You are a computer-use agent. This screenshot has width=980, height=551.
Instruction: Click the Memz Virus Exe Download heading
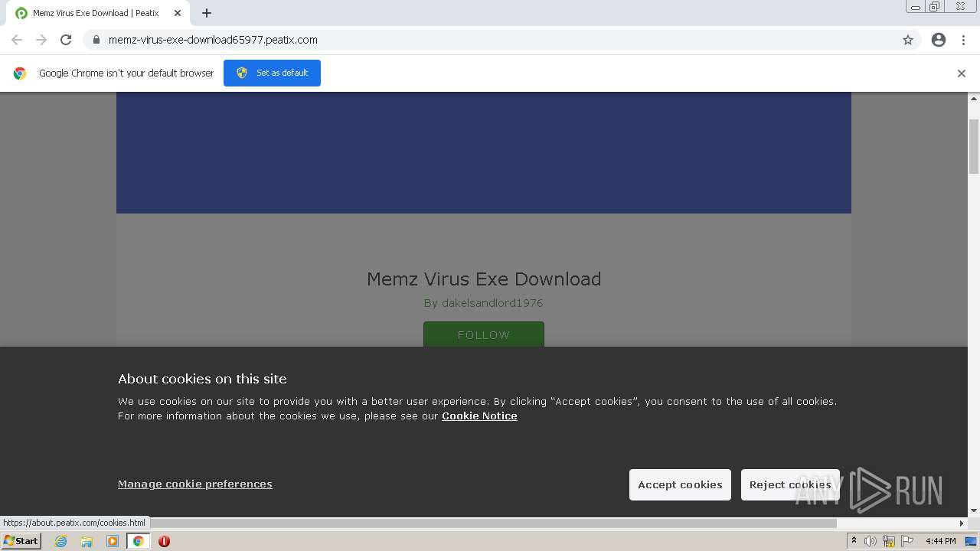point(484,279)
